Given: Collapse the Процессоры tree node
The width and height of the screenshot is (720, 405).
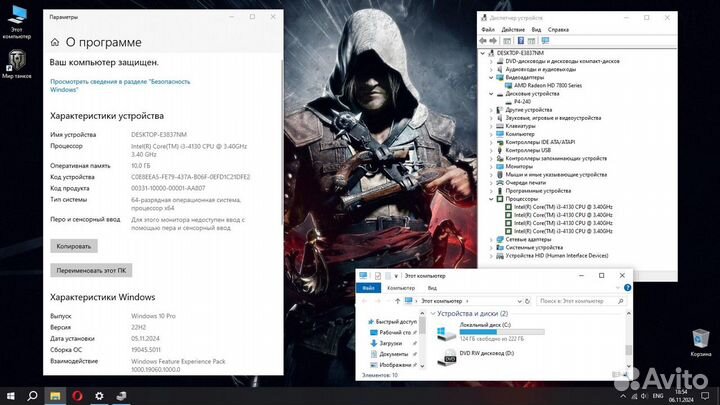Looking at the screenshot, I should pyautogui.click(x=489, y=198).
